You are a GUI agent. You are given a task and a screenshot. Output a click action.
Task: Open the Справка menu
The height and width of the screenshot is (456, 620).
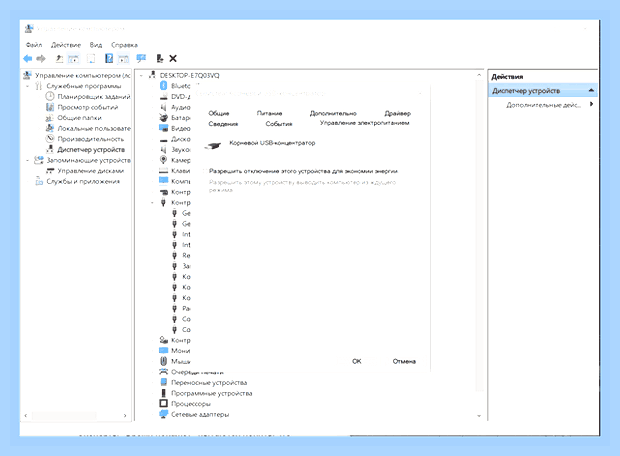(x=125, y=45)
